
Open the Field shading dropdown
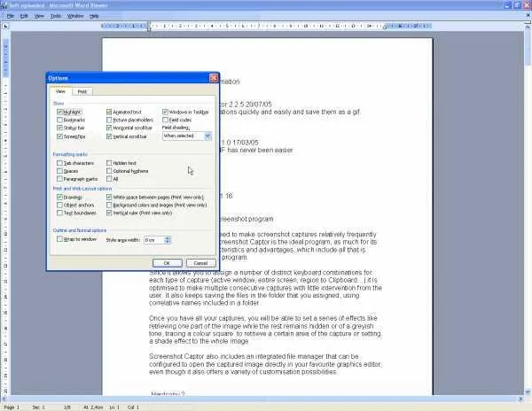click(207, 136)
